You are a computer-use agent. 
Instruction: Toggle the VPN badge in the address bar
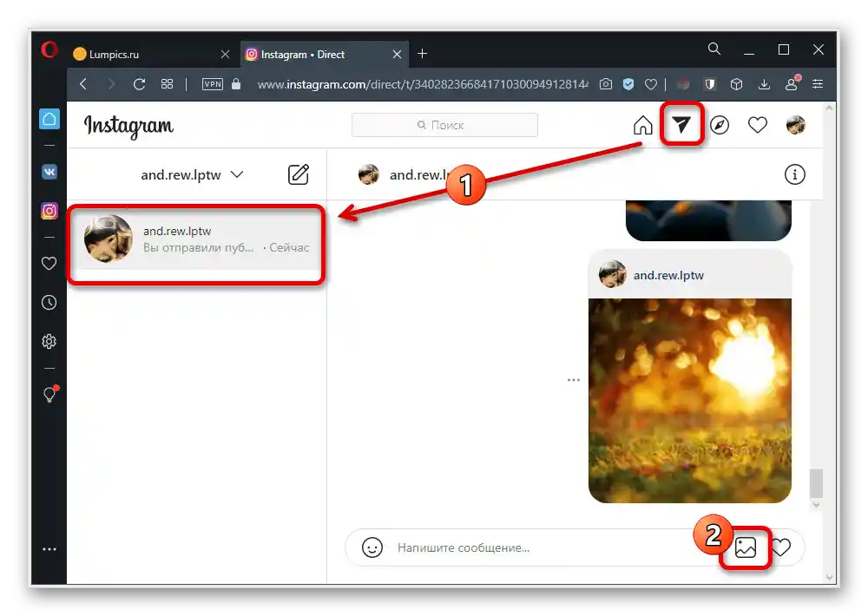(x=211, y=84)
